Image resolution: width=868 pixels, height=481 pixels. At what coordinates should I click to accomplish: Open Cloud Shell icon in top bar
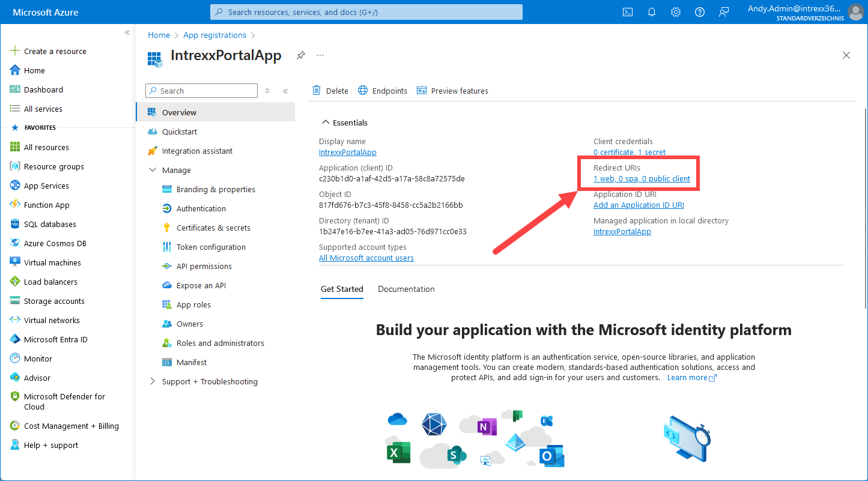[628, 12]
